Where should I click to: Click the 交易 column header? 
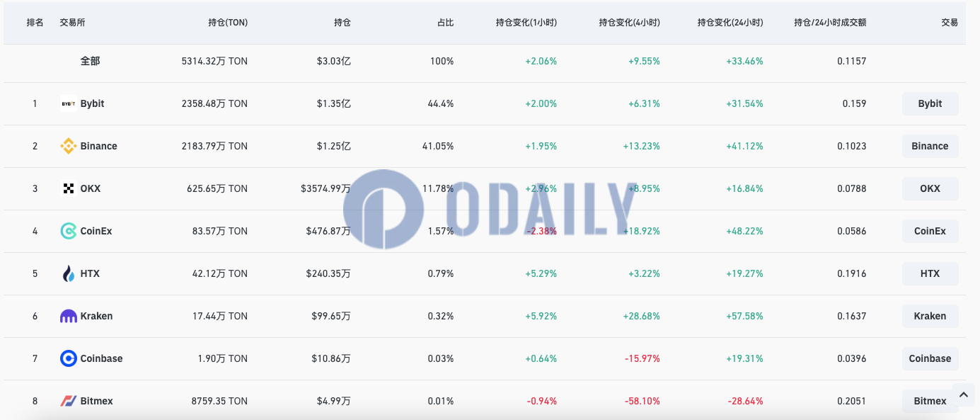[950, 23]
